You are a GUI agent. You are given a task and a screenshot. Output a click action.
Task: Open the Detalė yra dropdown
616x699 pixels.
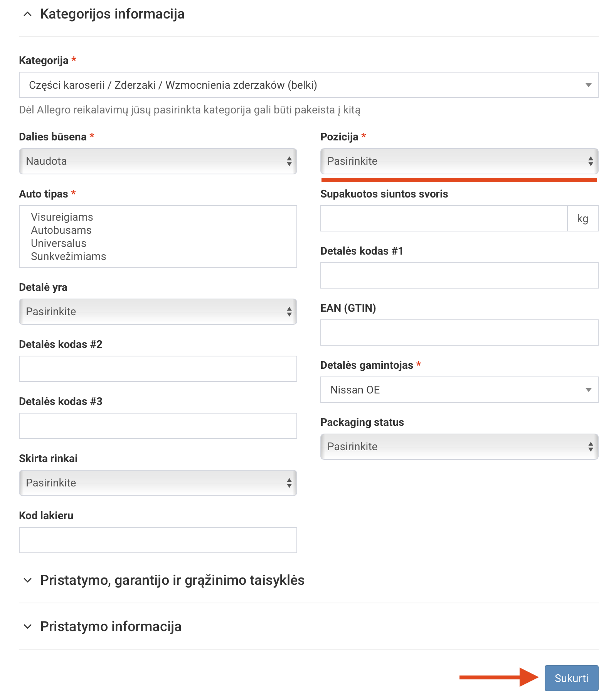pos(158,312)
